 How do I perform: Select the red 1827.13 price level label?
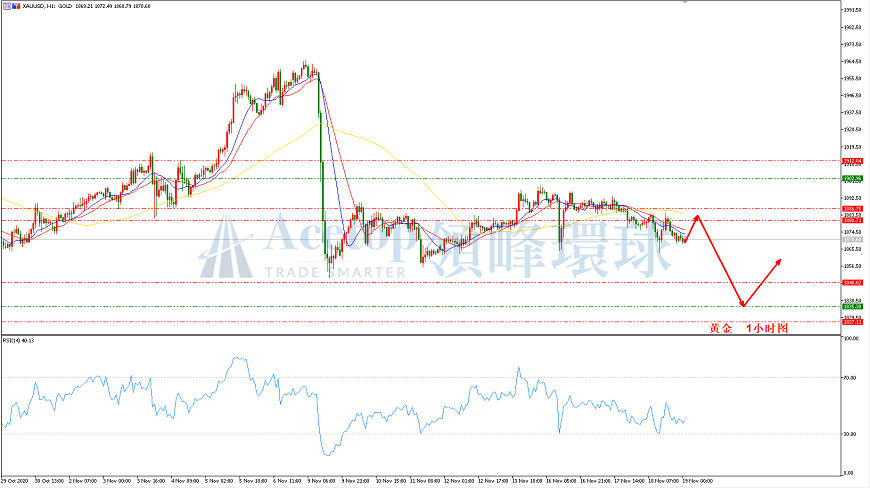853,322
